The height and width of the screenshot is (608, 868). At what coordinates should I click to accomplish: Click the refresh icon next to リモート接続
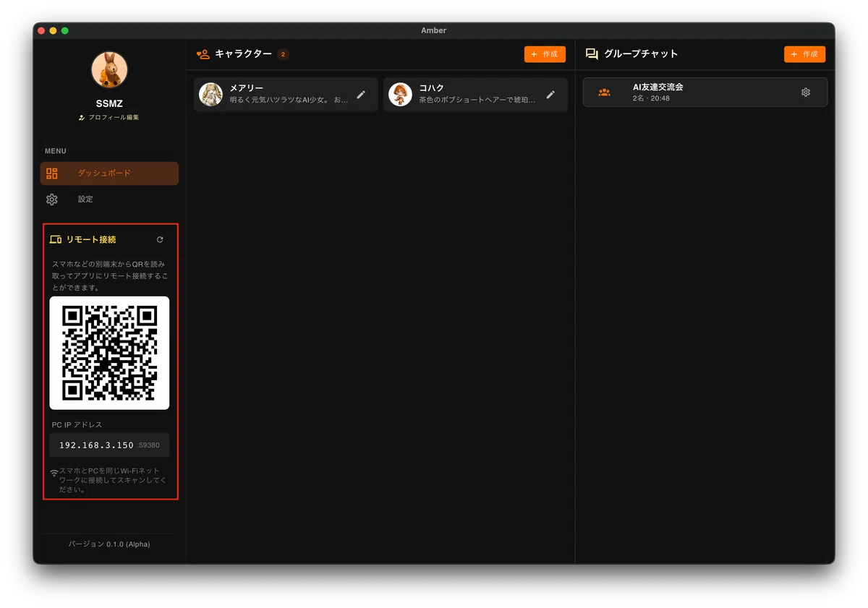pyautogui.click(x=160, y=239)
